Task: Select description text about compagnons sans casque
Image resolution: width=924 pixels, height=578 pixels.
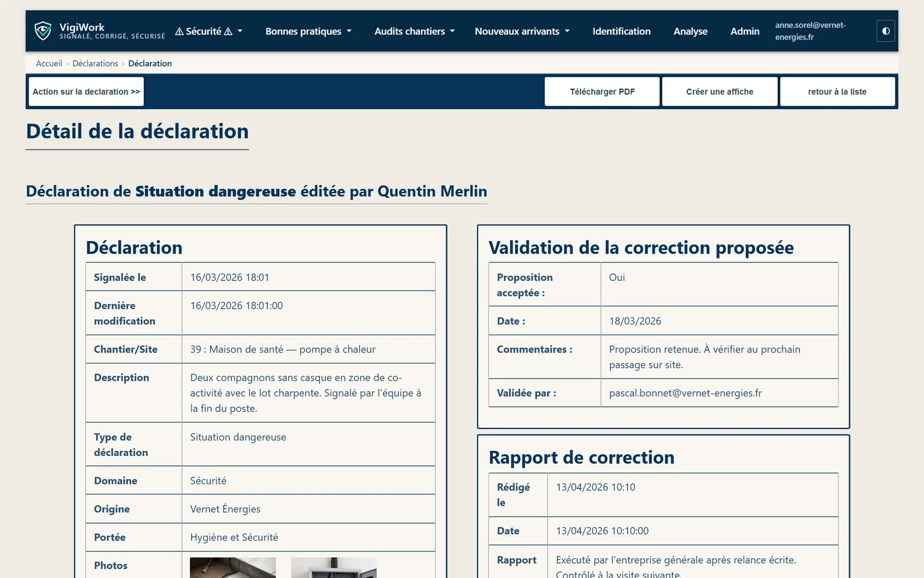Action: tap(305, 393)
